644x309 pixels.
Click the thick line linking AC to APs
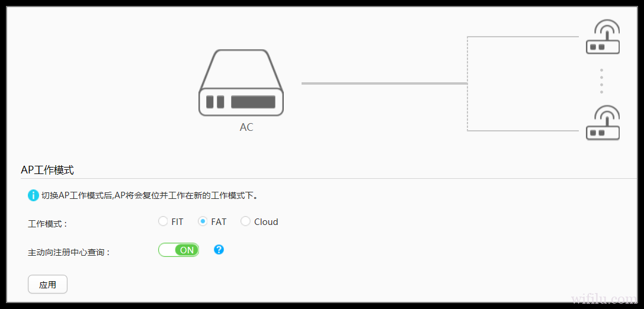(x=385, y=83)
